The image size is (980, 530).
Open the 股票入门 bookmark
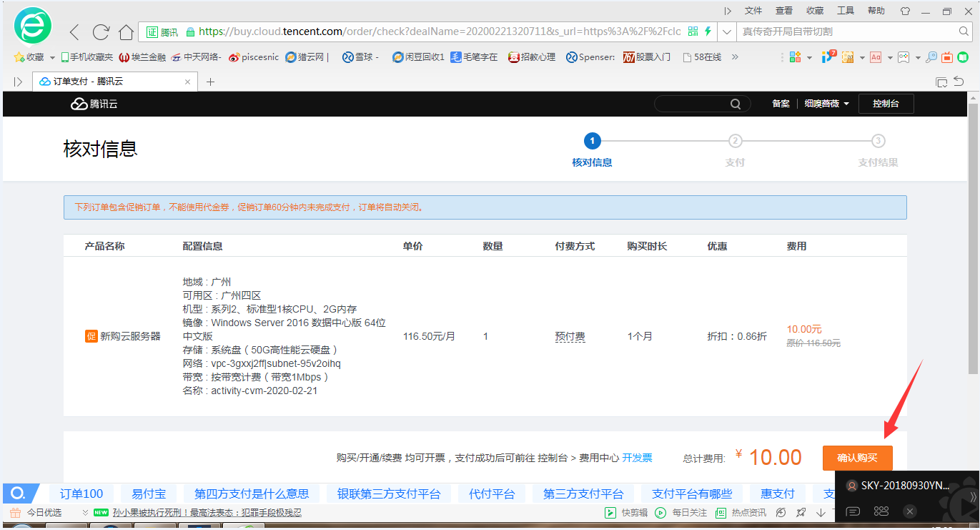[x=647, y=57]
